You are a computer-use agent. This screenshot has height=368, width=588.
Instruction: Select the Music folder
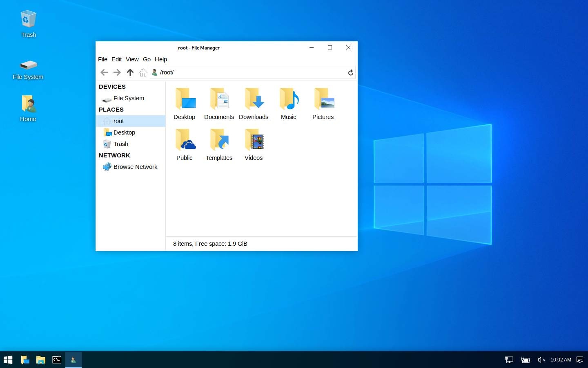[288, 104]
